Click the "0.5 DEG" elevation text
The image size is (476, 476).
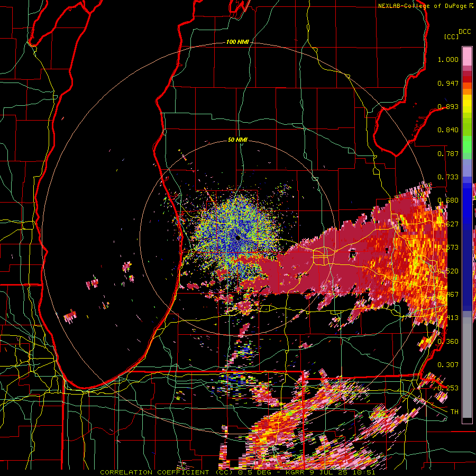point(254,472)
